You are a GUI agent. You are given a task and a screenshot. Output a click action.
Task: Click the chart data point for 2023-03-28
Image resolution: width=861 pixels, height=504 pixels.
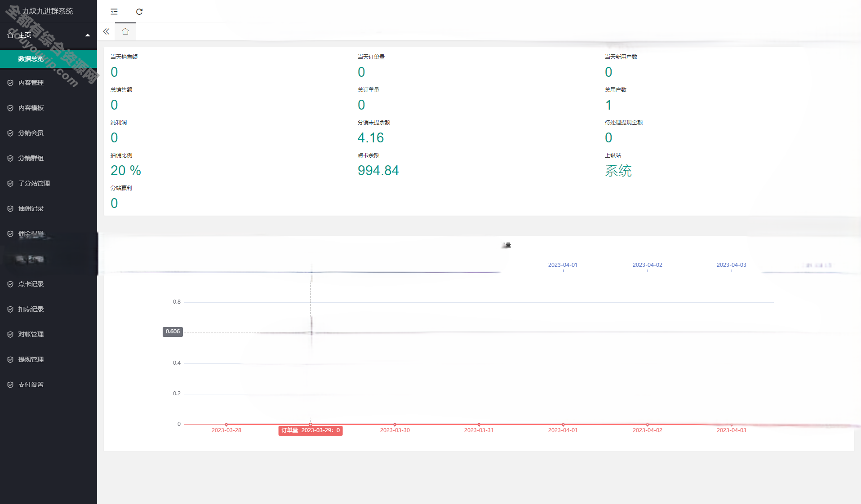226,424
